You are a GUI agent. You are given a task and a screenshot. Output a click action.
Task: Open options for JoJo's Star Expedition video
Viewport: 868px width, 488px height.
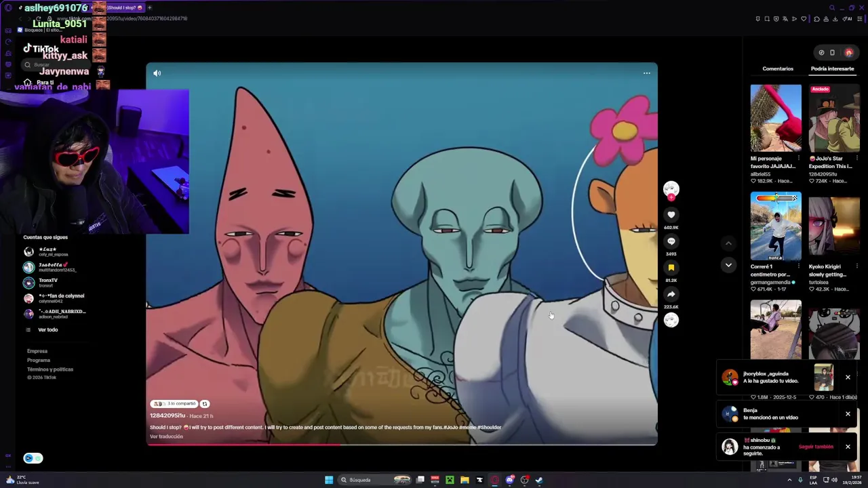coord(856,159)
